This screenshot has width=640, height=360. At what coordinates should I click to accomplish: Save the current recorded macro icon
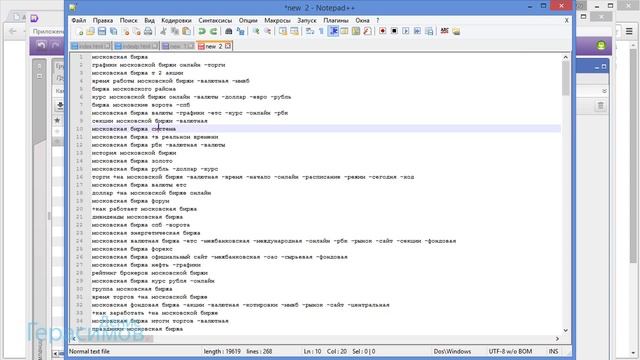(429, 31)
